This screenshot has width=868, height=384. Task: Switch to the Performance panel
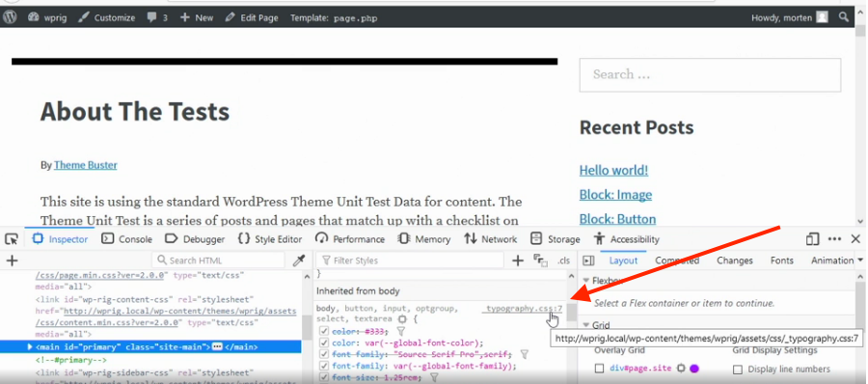(350, 239)
